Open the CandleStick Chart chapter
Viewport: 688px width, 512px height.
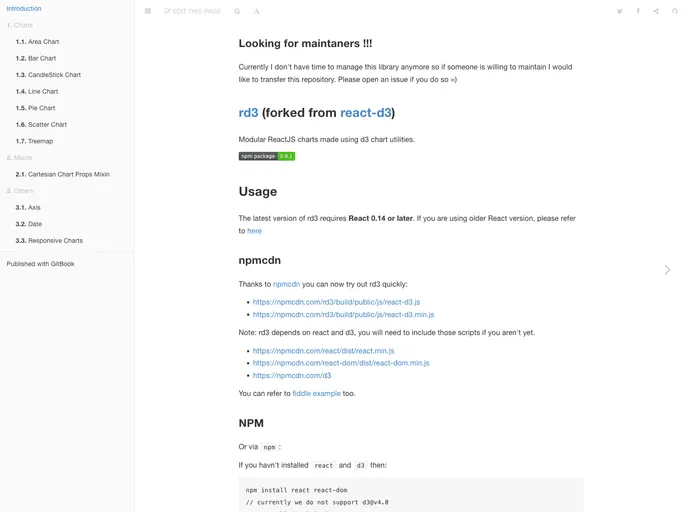pyautogui.click(x=54, y=75)
